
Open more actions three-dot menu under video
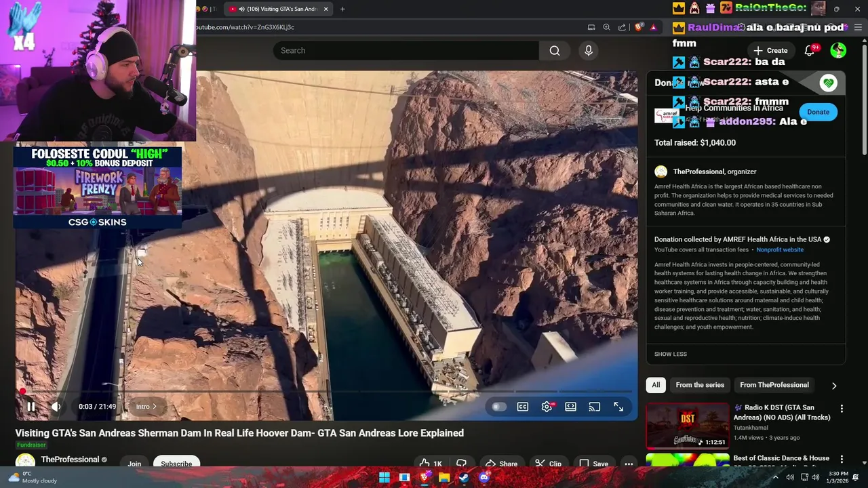pyautogui.click(x=629, y=464)
